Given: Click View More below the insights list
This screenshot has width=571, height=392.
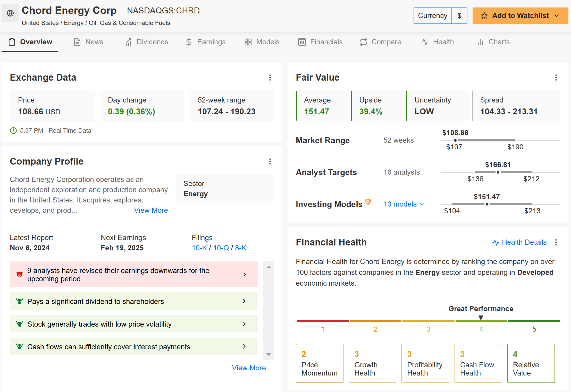Looking at the screenshot, I should 249,368.
